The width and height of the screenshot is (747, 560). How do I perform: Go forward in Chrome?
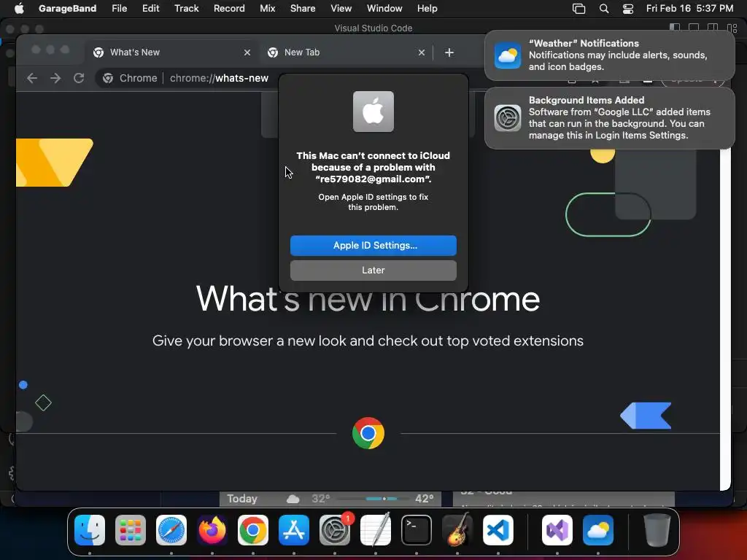[x=55, y=78]
